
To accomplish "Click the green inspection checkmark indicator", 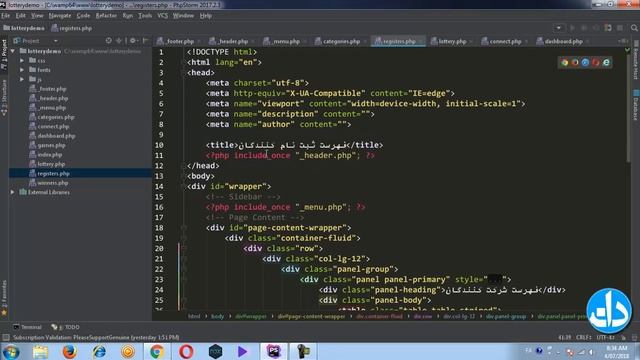I will 627,50.
